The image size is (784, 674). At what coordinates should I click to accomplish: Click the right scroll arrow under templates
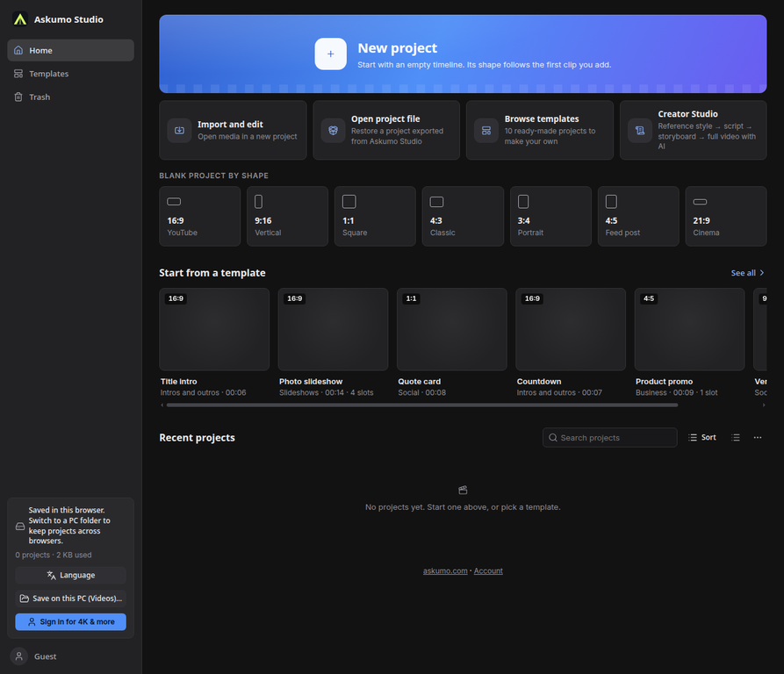coord(764,405)
